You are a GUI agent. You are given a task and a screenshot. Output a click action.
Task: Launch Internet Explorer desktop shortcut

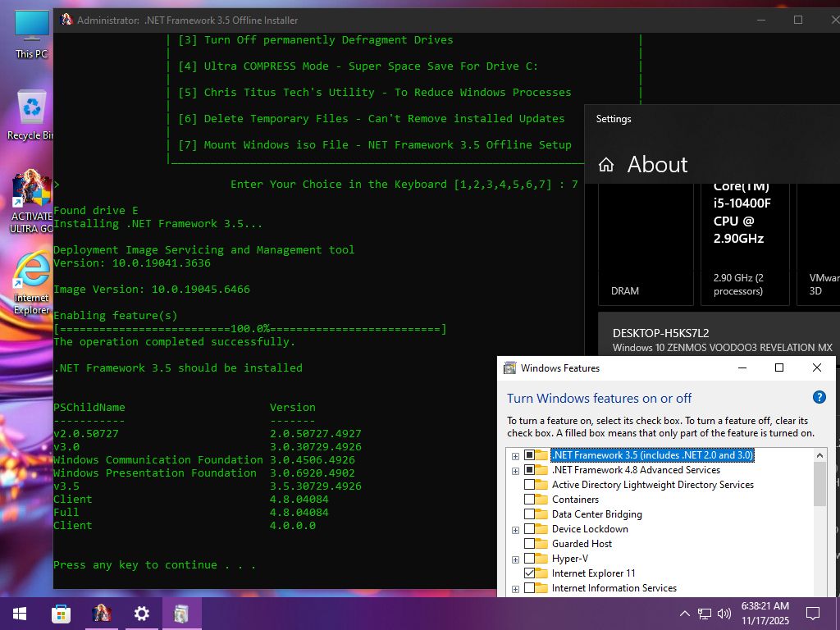31,283
